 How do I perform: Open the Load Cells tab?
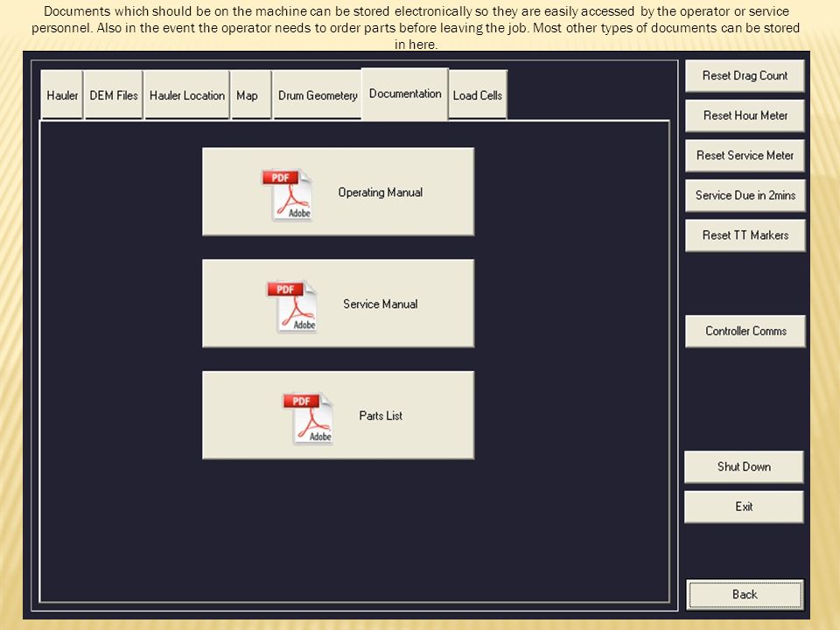(x=478, y=94)
